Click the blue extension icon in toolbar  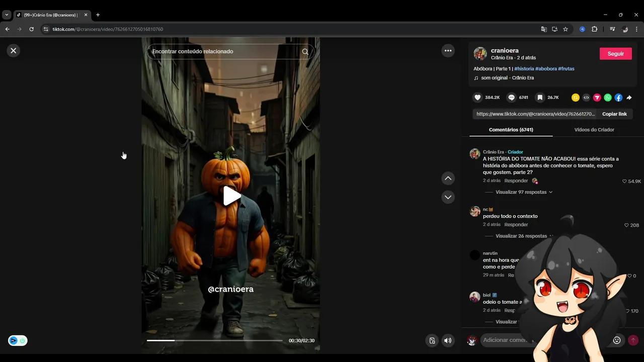coord(582,29)
